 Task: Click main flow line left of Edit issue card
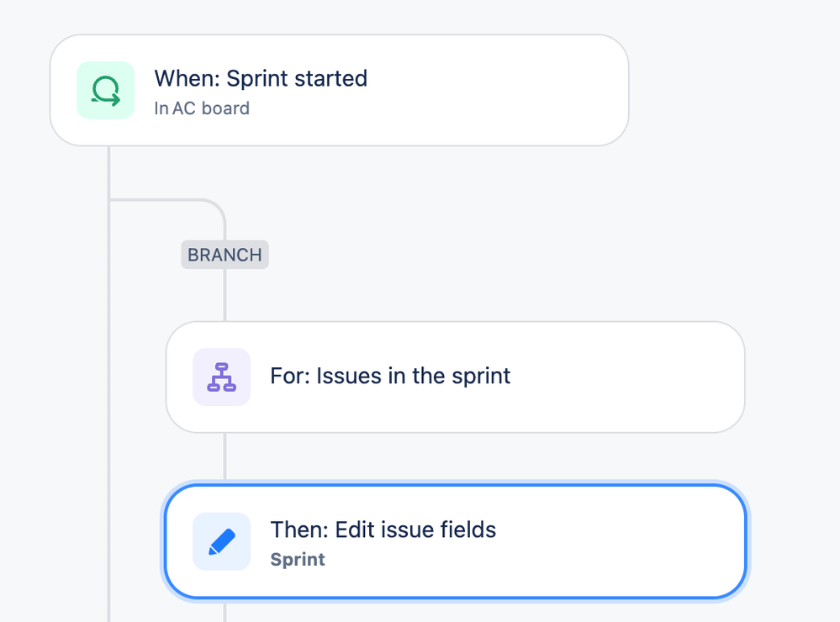[x=108, y=541]
